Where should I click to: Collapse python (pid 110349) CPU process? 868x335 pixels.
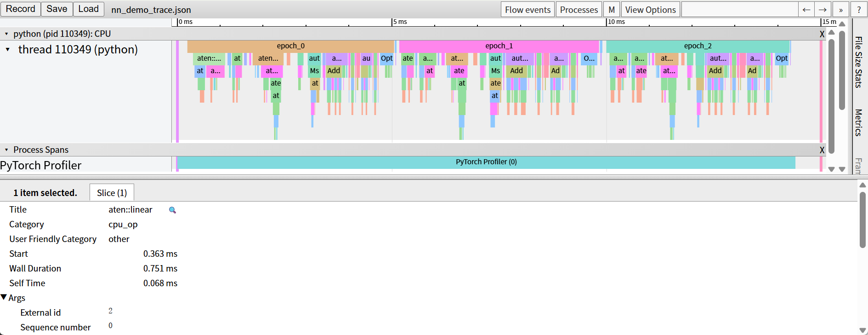pyautogui.click(x=6, y=34)
